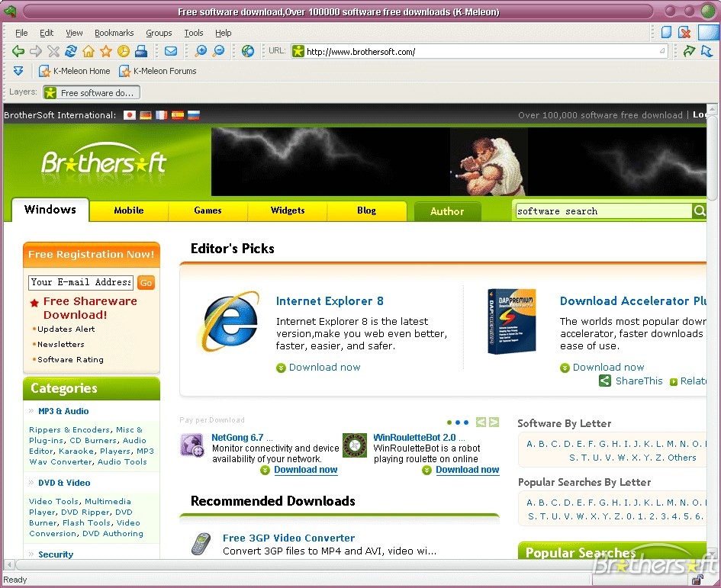The width and height of the screenshot is (721, 588).
Task: Click the Back navigation arrow
Action: pyautogui.click(x=18, y=51)
